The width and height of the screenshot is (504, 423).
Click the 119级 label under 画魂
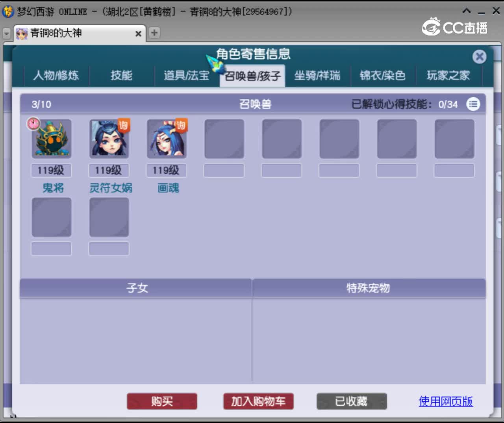(x=166, y=170)
